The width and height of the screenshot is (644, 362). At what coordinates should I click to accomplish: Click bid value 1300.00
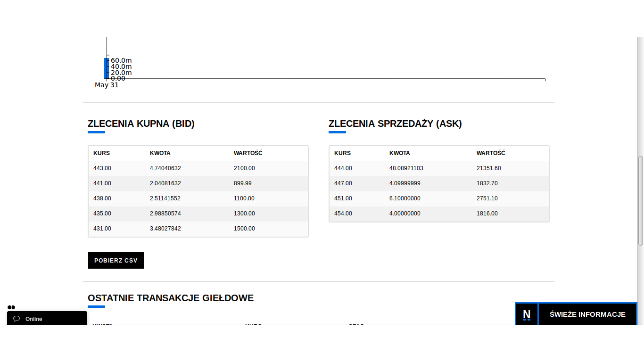coord(244,214)
